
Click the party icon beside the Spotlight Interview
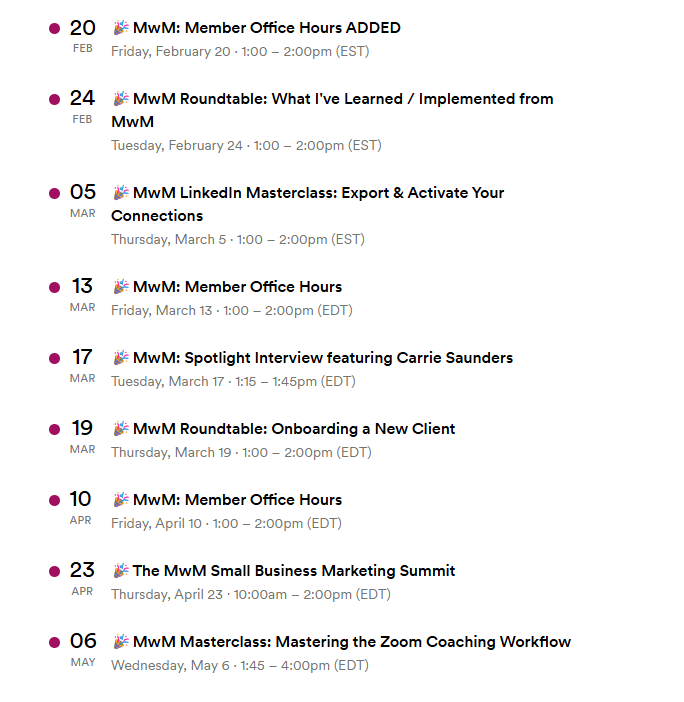[120, 358]
